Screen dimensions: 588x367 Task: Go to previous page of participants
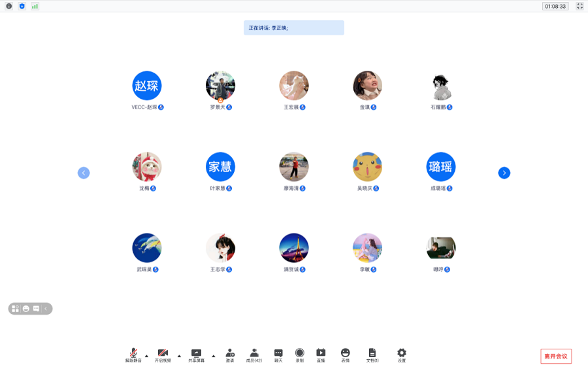84,173
